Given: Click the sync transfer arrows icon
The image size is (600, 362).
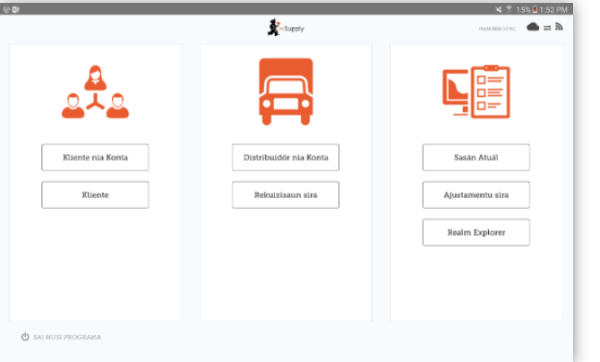Looking at the screenshot, I should [x=548, y=28].
